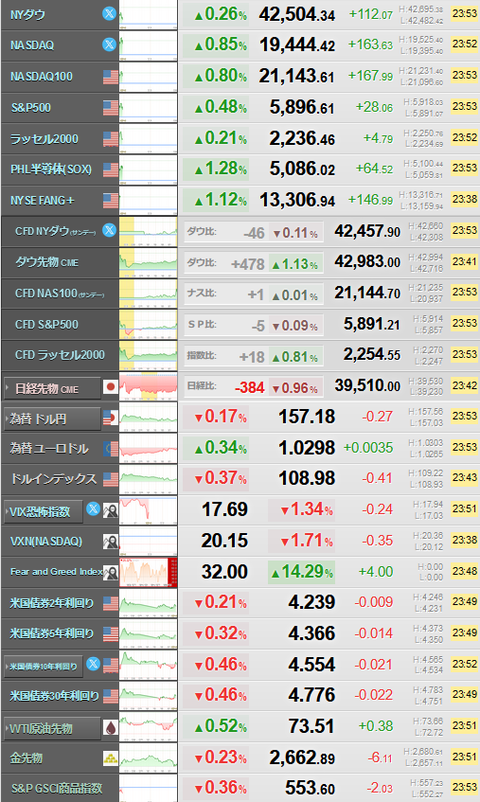This screenshot has height=802, width=480.
Task: Click the 108.98 dollar index value
Action: coord(307,479)
